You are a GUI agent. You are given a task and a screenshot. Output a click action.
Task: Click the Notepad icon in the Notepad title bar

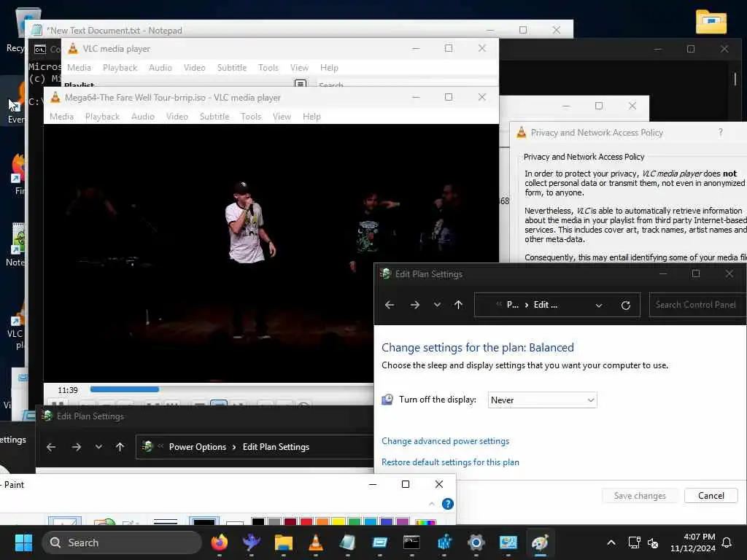pyautogui.click(x=36, y=30)
